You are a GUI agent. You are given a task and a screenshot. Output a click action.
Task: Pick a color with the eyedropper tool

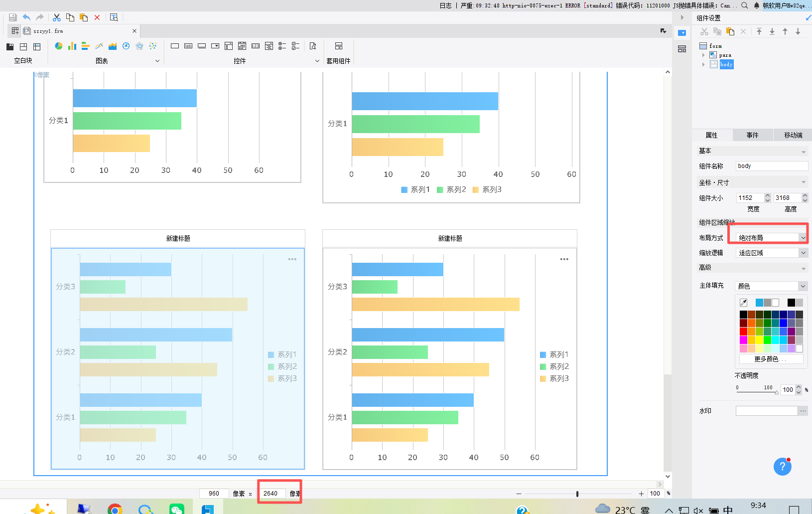744,303
